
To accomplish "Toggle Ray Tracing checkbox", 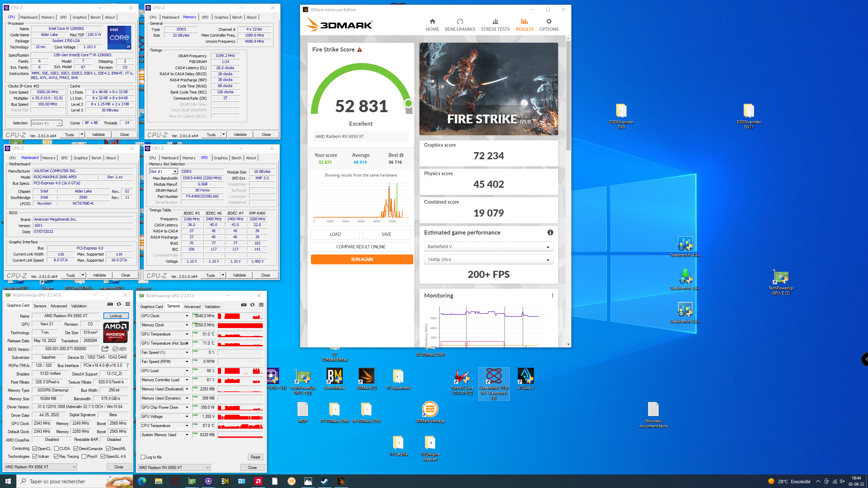I will (56, 456).
